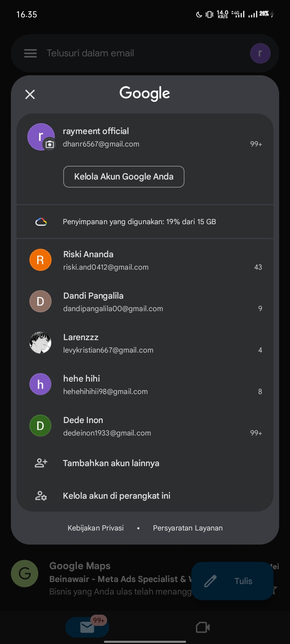Select the Dede Inon account name
The height and width of the screenshot is (644, 290).
pyautogui.click(x=83, y=420)
